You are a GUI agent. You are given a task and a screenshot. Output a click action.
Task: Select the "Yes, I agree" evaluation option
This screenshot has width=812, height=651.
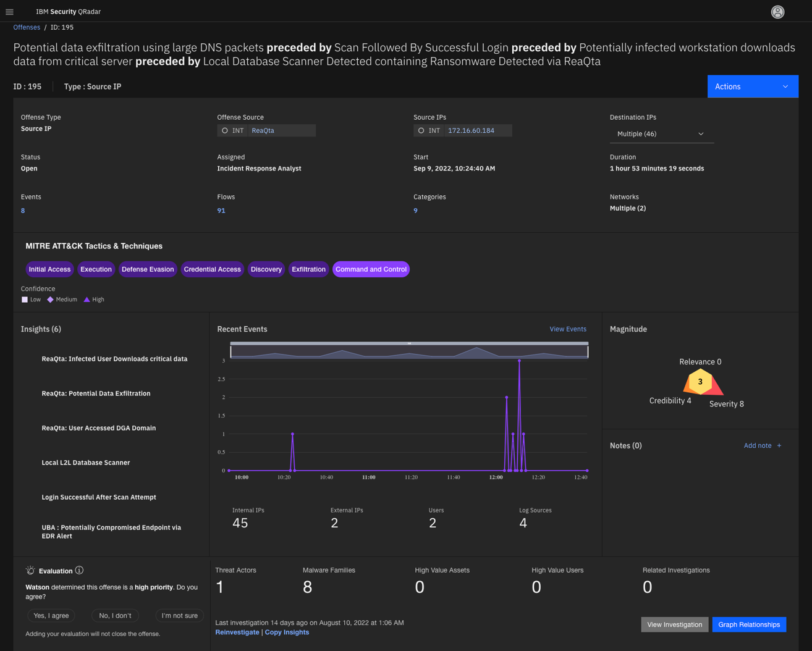tap(51, 615)
